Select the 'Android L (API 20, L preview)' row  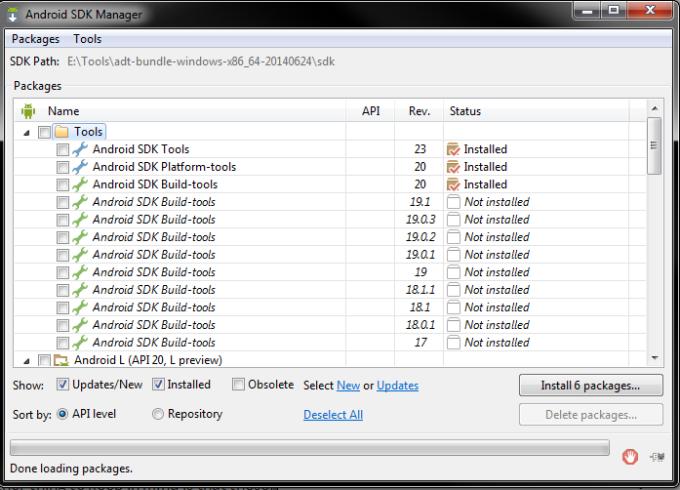coord(148,360)
